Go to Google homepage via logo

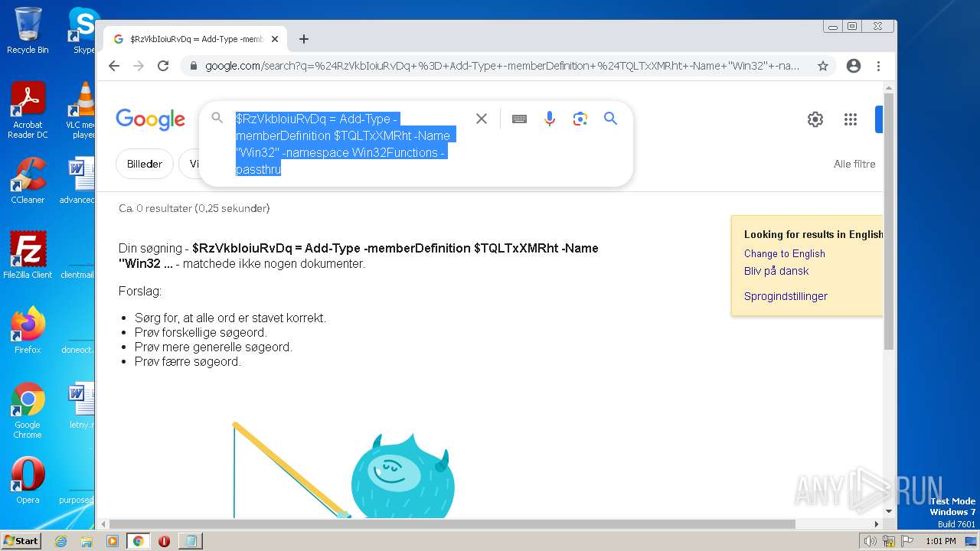pyautogui.click(x=151, y=120)
